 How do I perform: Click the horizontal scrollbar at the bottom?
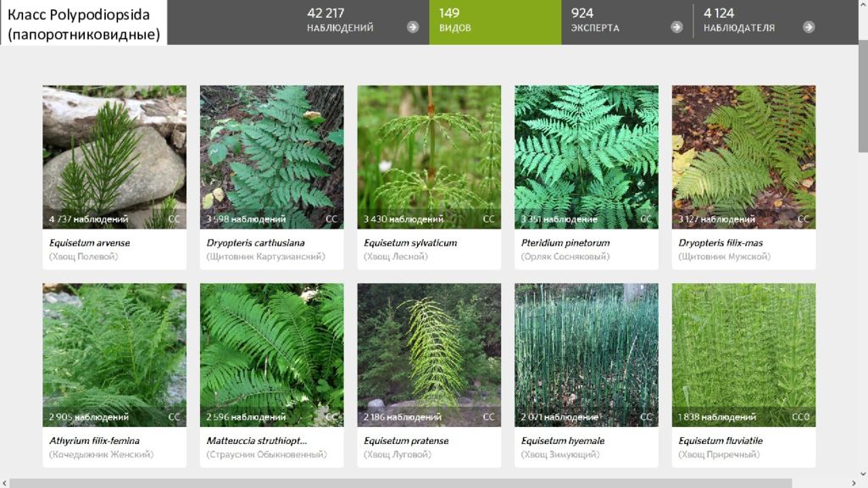coord(401,484)
